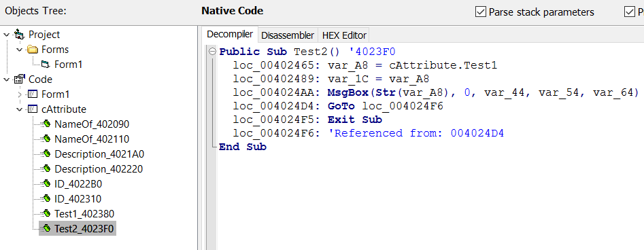Click the ID_4022B0 method icon
This screenshot has height=250, width=644.
[46, 184]
